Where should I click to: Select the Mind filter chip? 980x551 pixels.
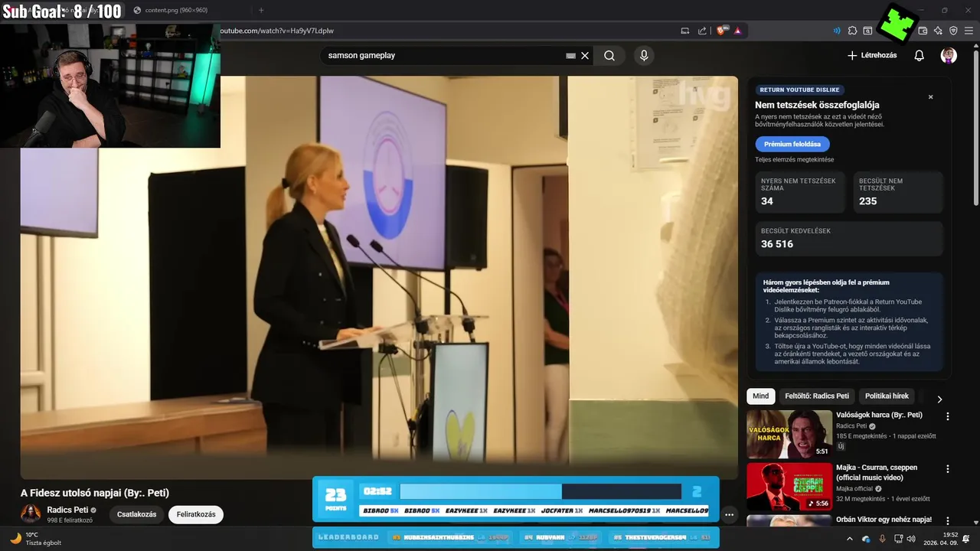coord(760,396)
